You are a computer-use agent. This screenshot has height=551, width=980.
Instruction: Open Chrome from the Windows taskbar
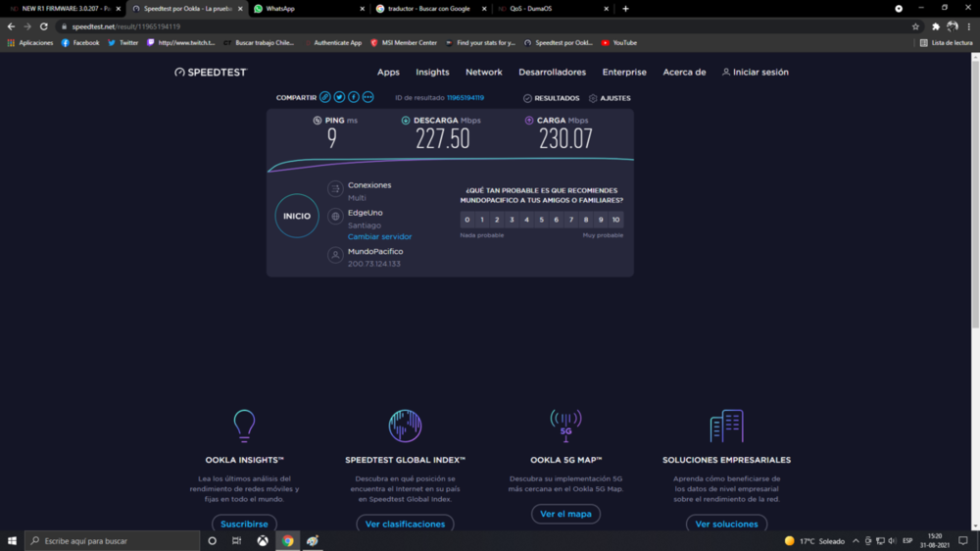click(287, 541)
